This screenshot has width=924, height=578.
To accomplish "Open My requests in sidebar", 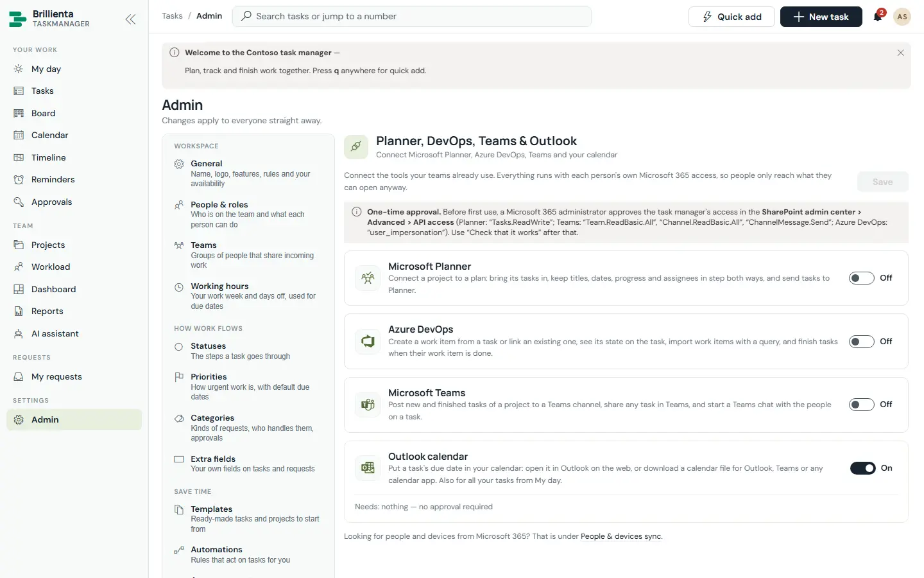I will pos(74,376).
